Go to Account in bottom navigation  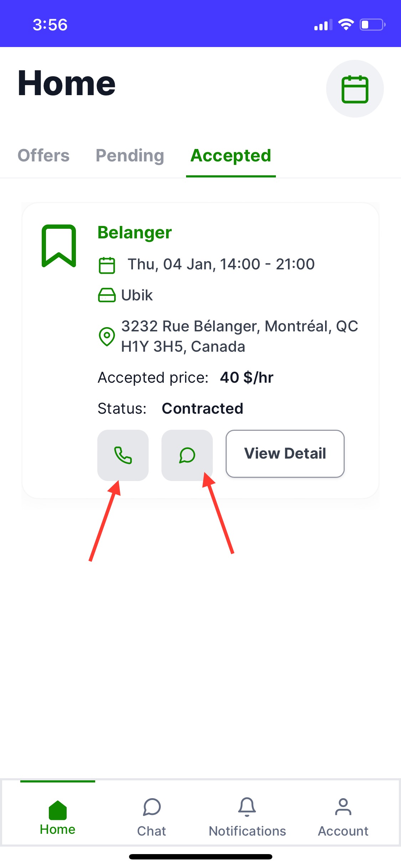pos(343,816)
